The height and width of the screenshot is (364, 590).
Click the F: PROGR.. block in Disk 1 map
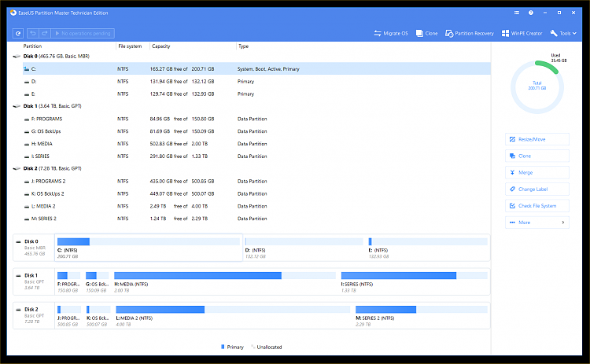68,282
